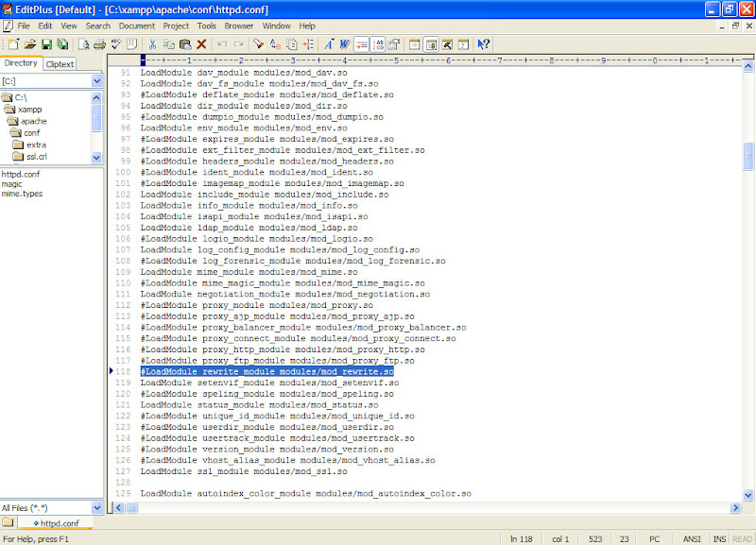The width and height of the screenshot is (756, 545).
Task: Toggle Word Wrap with W icon
Action: coord(345,44)
